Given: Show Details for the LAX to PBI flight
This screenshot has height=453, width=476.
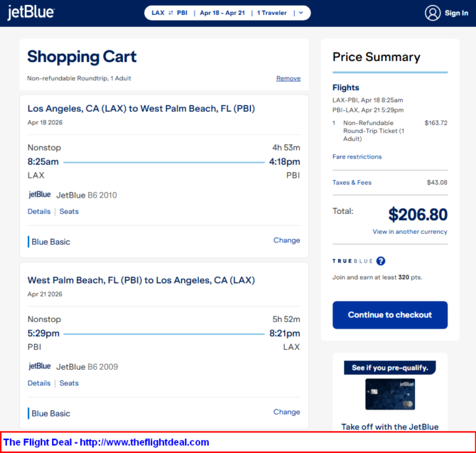Looking at the screenshot, I should pyautogui.click(x=39, y=211).
